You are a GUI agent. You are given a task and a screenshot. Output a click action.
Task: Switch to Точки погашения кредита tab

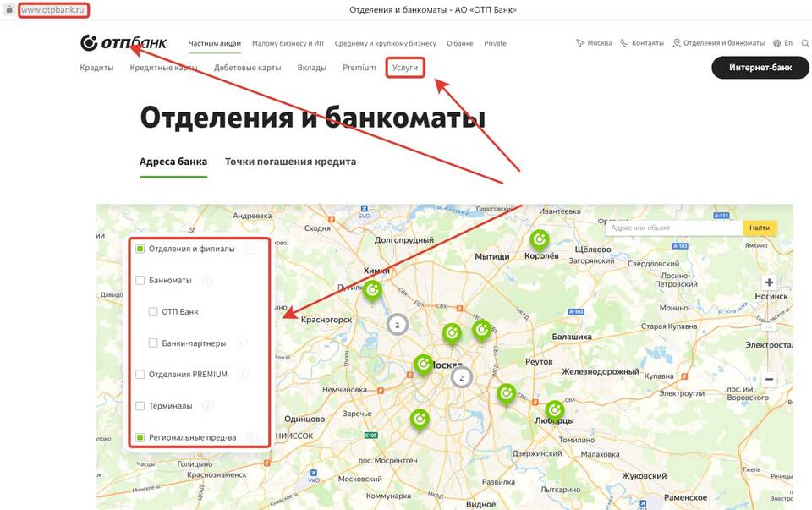pos(290,162)
